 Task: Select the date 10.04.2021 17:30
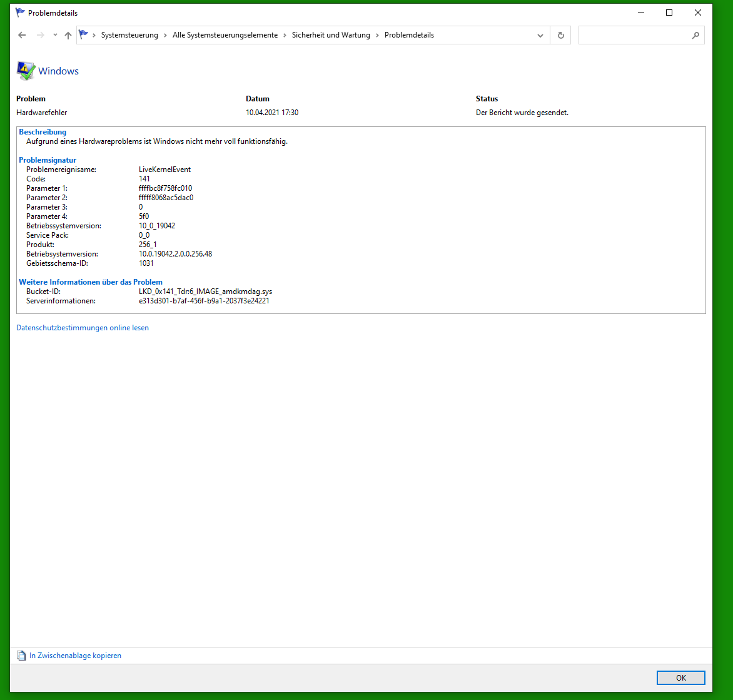272,113
